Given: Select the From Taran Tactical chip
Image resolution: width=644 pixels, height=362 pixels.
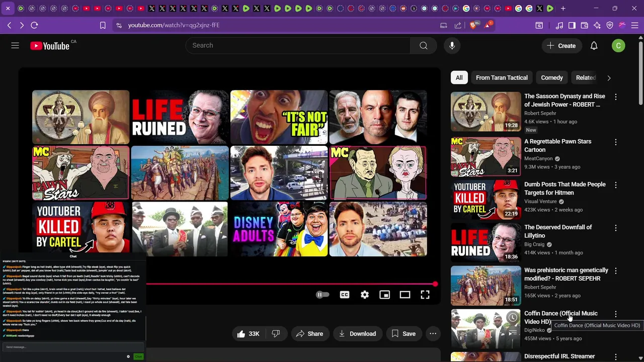Looking at the screenshot, I should point(502,78).
